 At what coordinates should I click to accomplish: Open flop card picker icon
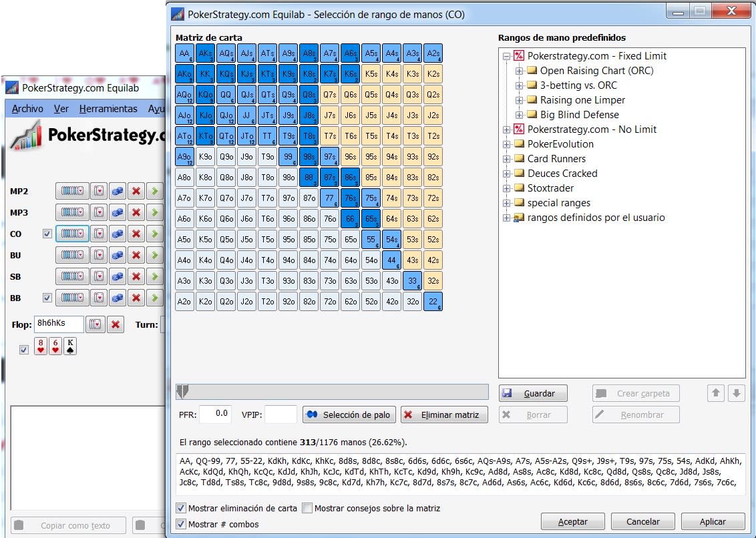click(x=96, y=324)
